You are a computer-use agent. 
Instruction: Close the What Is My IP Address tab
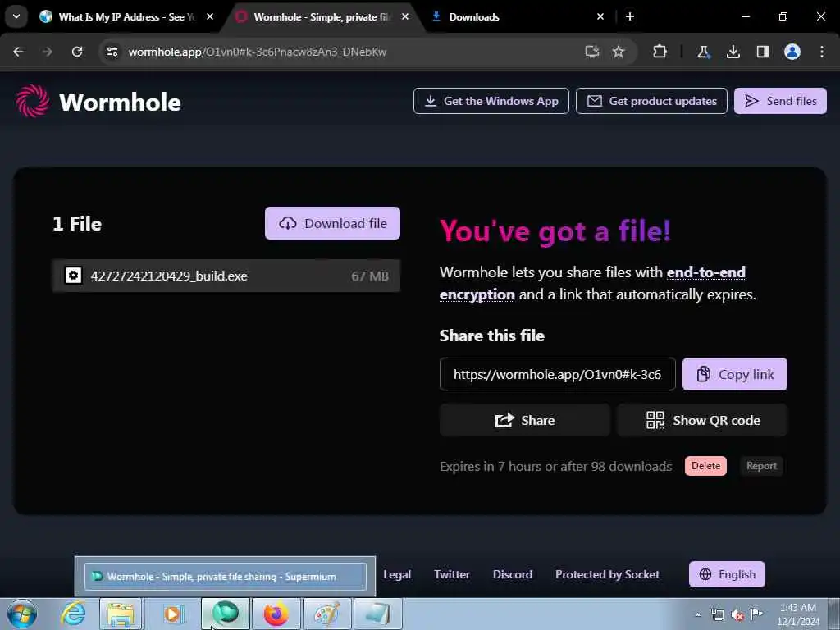[210, 16]
